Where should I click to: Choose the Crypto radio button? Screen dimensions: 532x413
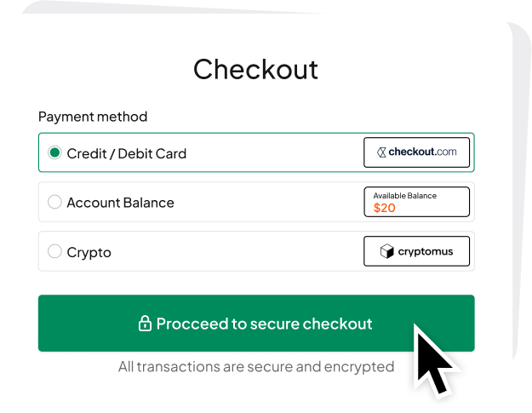[x=54, y=252]
